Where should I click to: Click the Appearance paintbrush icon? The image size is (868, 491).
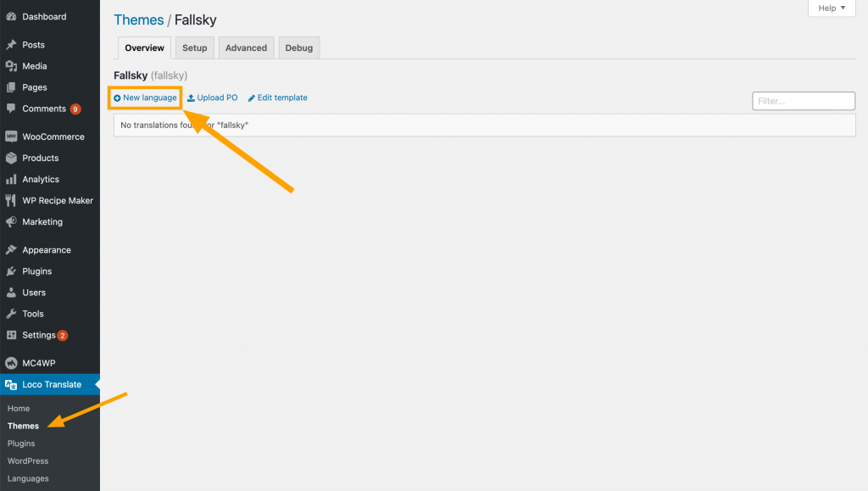point(11,250)
